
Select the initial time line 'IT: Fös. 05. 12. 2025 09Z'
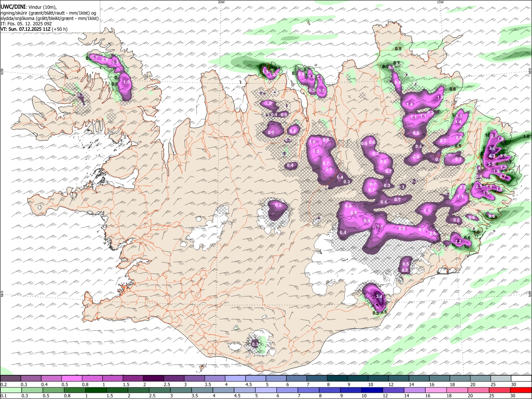26,24
